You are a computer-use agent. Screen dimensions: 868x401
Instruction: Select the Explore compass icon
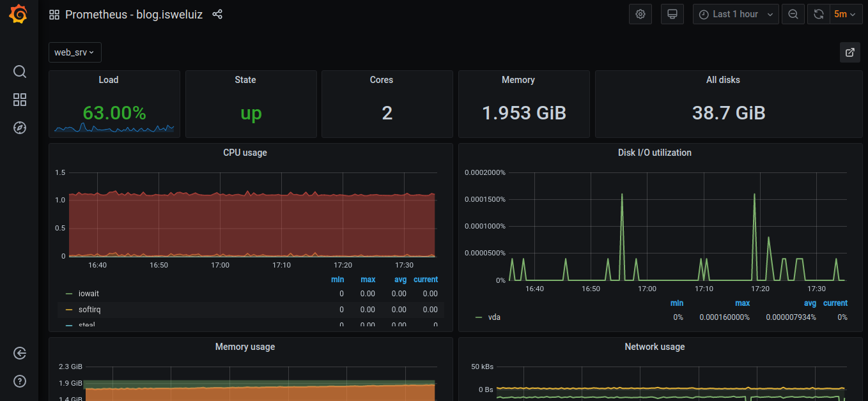click(19, 128)
